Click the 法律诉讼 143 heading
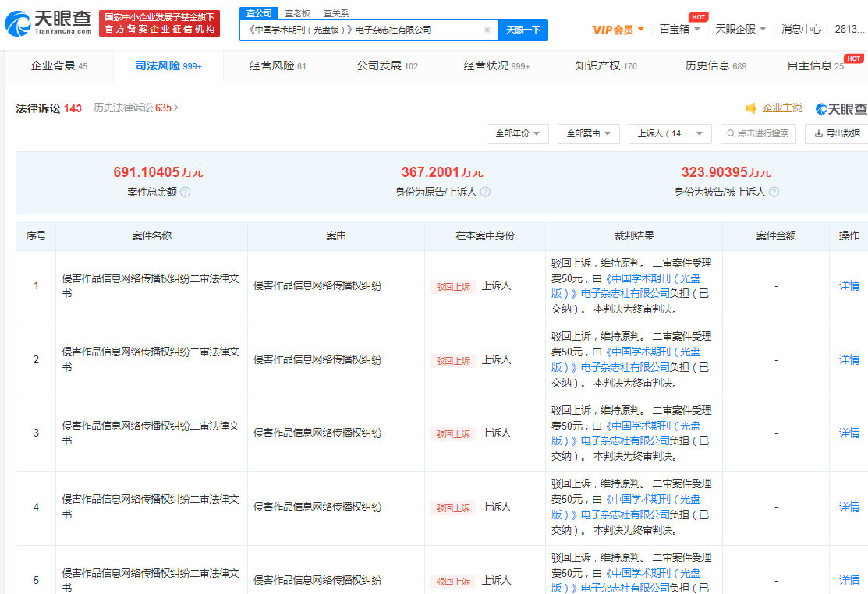Image resolution: width=868 pixels, height=594 pixels. pos(48,108)
